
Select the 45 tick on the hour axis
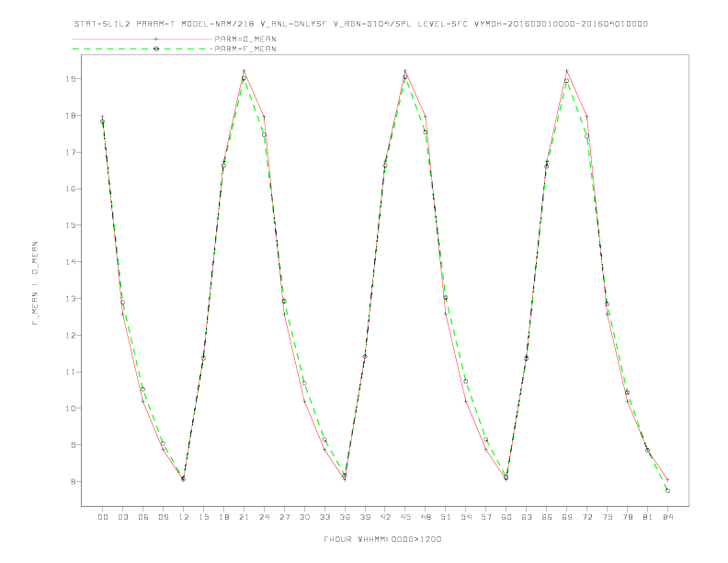(405, 517)
